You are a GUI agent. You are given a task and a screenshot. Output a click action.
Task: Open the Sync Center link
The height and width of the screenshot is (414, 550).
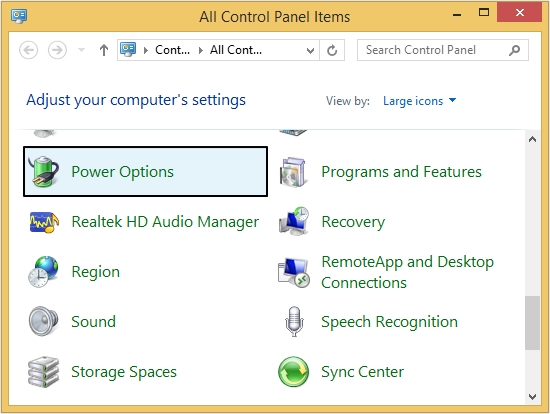pyautogui.click(x=362, y=372)
